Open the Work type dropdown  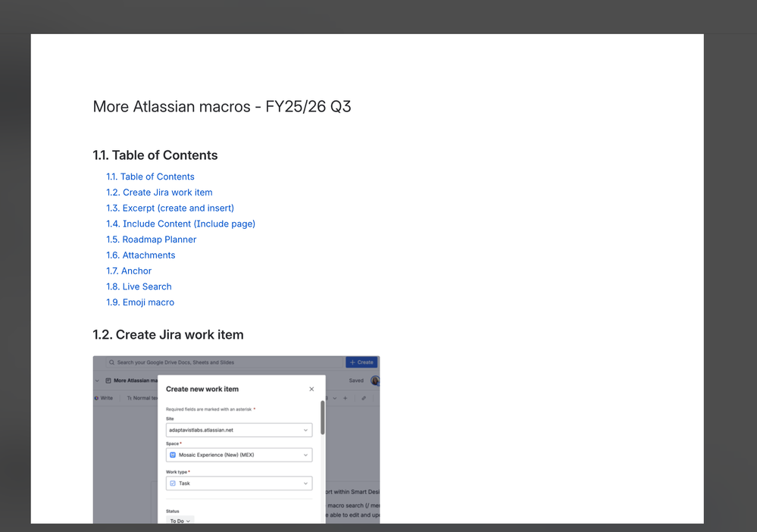pos(306,483)
